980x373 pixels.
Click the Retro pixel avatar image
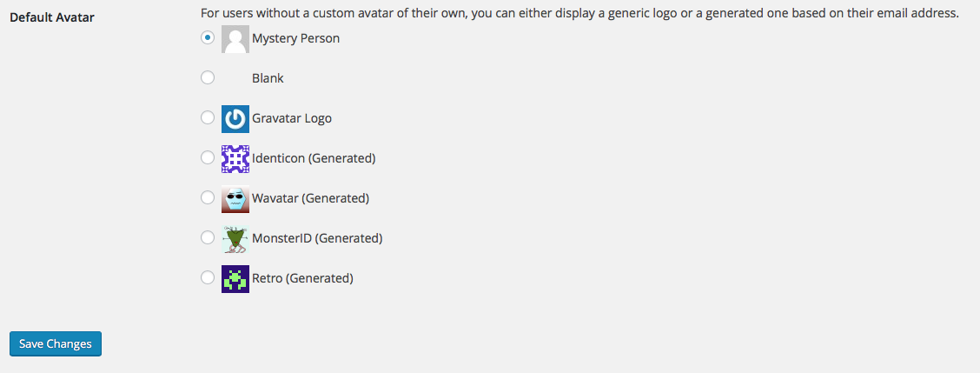(x=235, y=279)
